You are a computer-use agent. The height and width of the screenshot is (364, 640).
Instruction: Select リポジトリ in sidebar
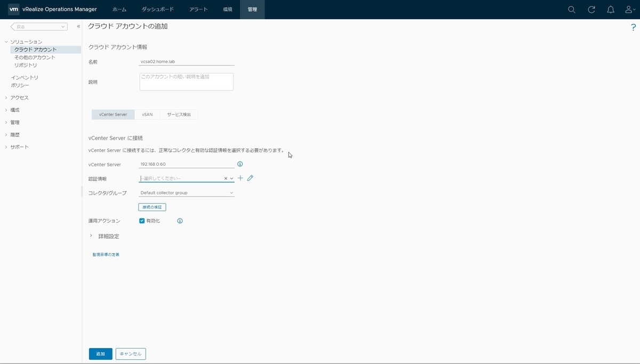(x=26, y=65)
